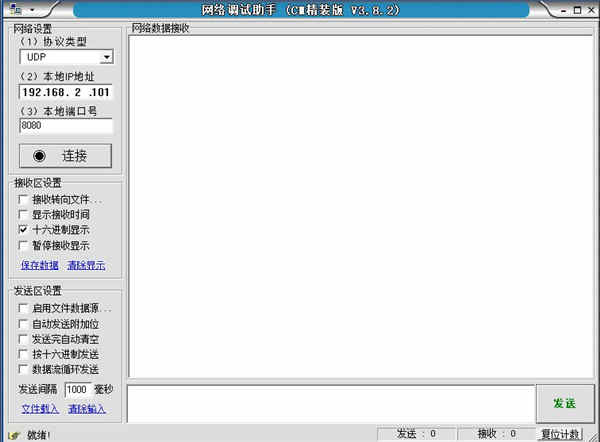
Task: Click the 发送 : 0 status counter
Action: point(416,434)
